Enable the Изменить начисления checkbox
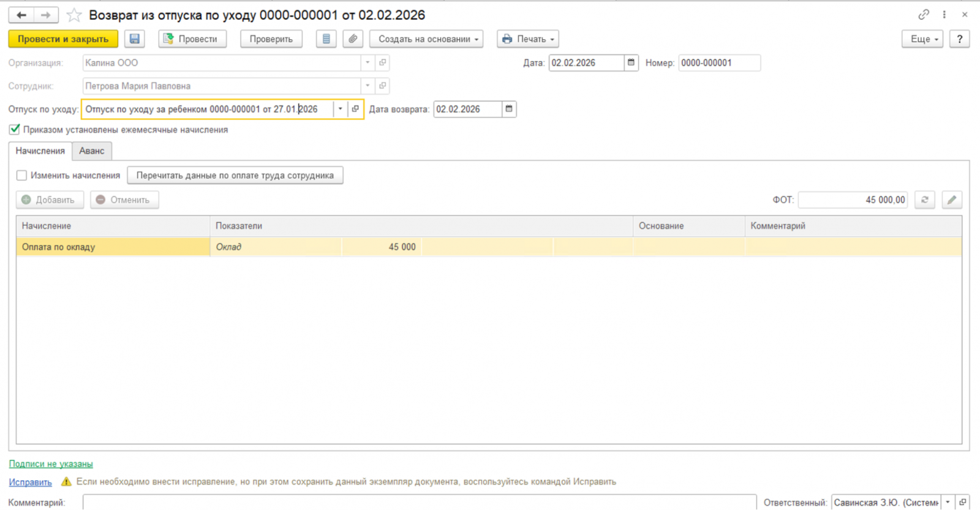 pyautogui.click(x=21, y=176)
